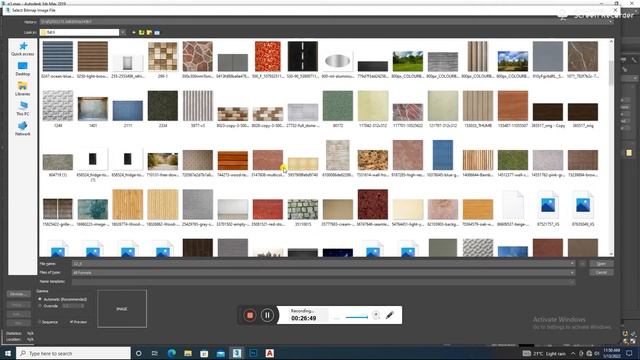
Task: Expand the Look in folder dropdown
Action: pyautogui.click(x=122, y=32)
